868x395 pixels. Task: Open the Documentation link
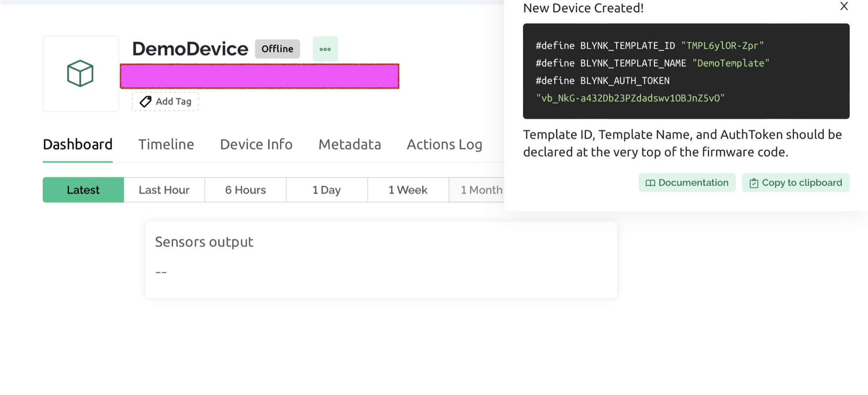[687, 183]
